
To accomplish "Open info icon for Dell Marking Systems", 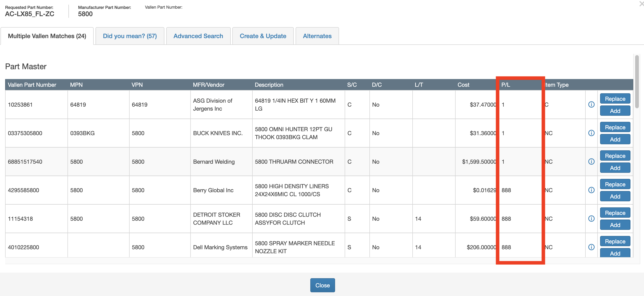I will pos(591,247).
